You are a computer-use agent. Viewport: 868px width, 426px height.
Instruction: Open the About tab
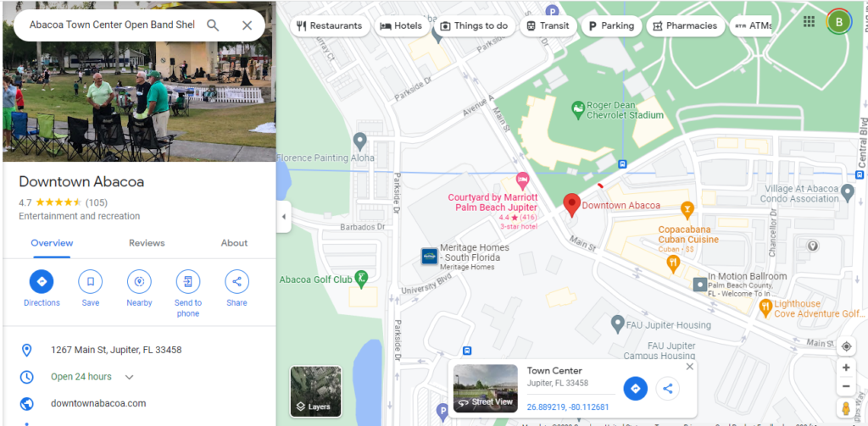pos(234,243)
